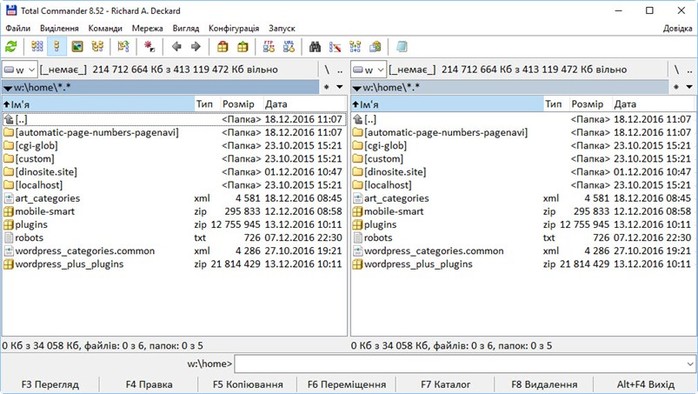Go forward with the right arrow icon
Viewport: 698px width, 394px height.
point(195,46)
